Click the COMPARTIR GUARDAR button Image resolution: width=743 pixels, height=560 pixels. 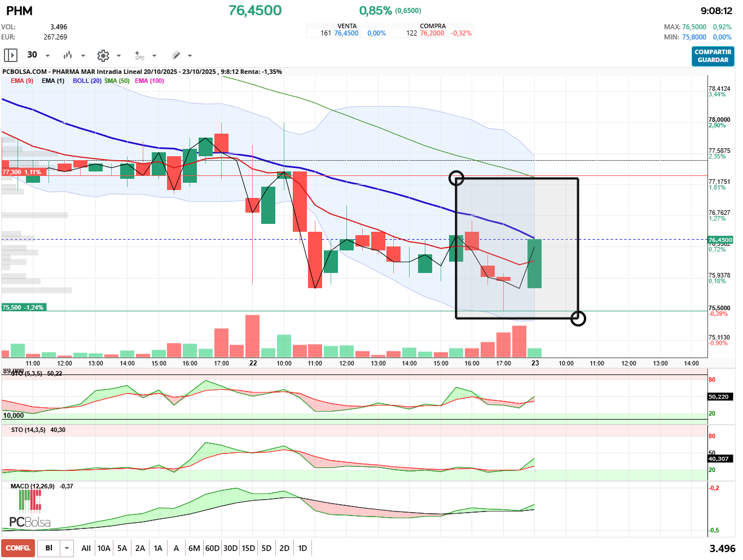click(713, 56)
